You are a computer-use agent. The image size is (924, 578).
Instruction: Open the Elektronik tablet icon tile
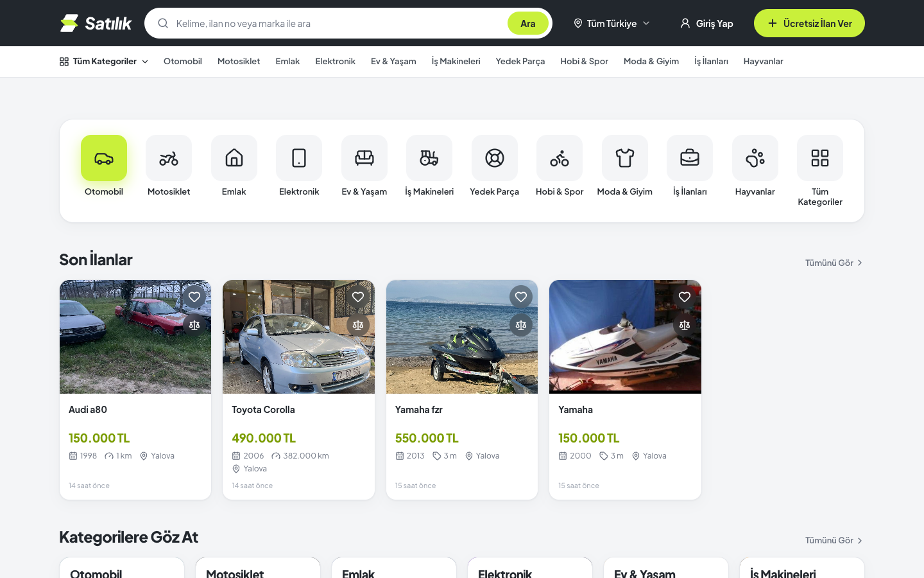point(299,158)
